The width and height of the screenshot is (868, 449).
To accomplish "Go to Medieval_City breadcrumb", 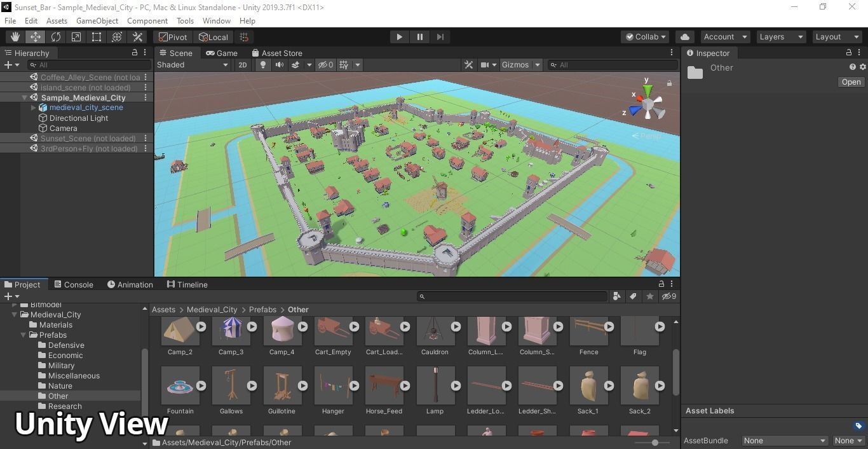I will click(x=212, y=310).
